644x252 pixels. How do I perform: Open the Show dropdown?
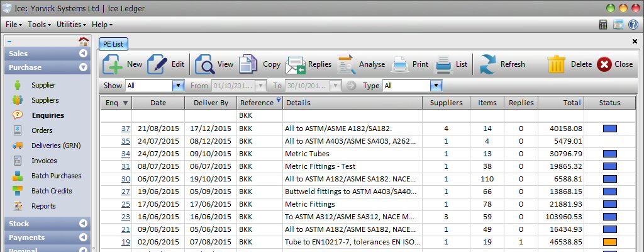(178, 86)
